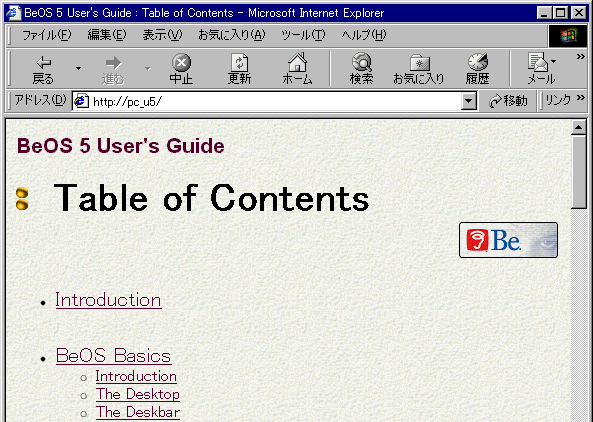Expand the Links bar overflow chevron

[x=581, y=98]
